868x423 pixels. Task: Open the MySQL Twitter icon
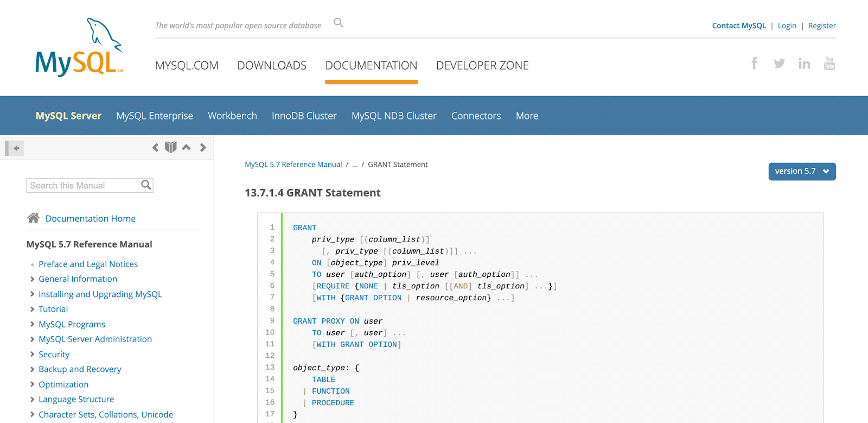click(x=779, y=64)
